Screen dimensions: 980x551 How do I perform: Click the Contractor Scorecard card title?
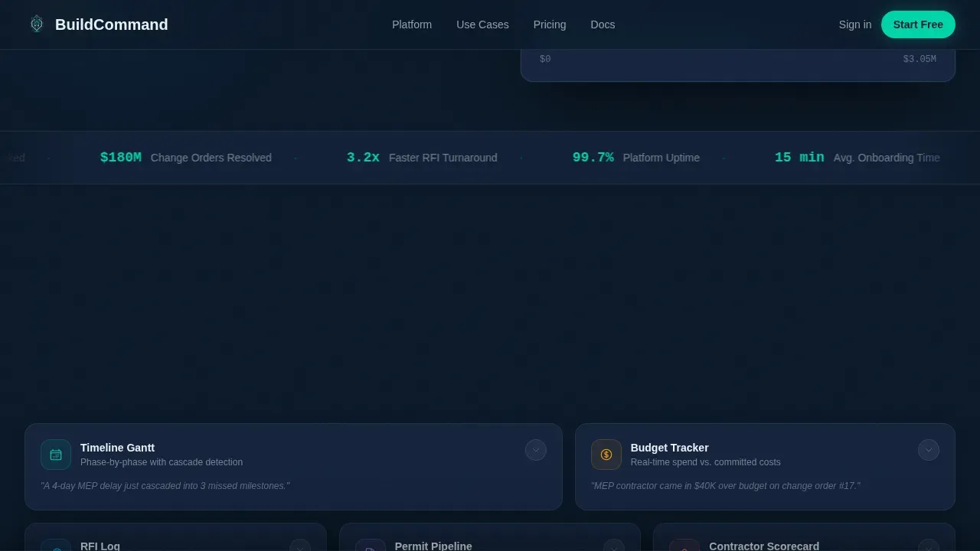coord(764,546)
